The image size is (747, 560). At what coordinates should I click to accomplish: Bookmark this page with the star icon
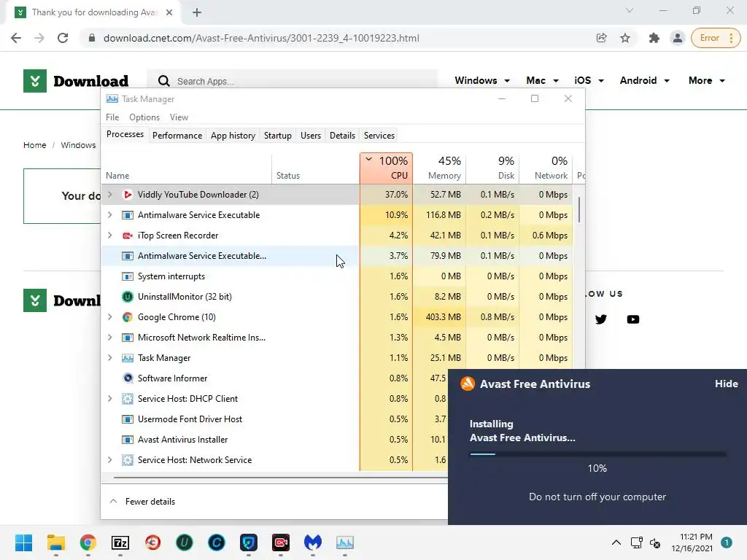(x=625, y=38)
